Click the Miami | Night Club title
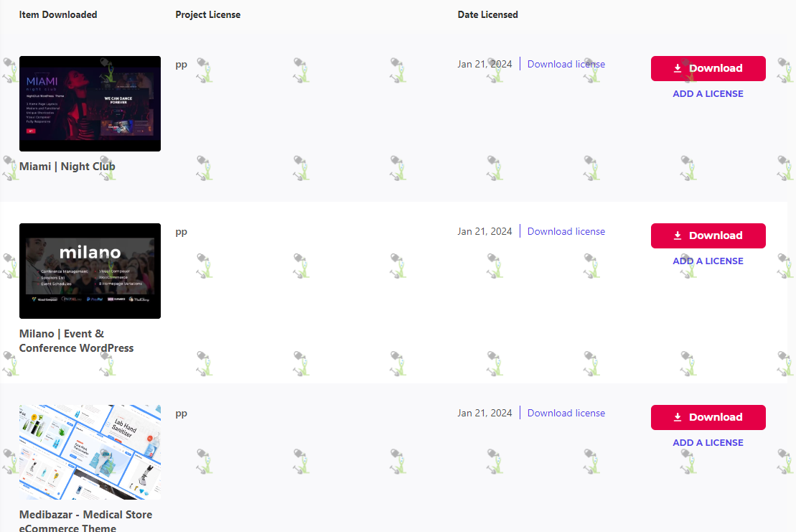 pyautogui.click(x=67, y=167)
